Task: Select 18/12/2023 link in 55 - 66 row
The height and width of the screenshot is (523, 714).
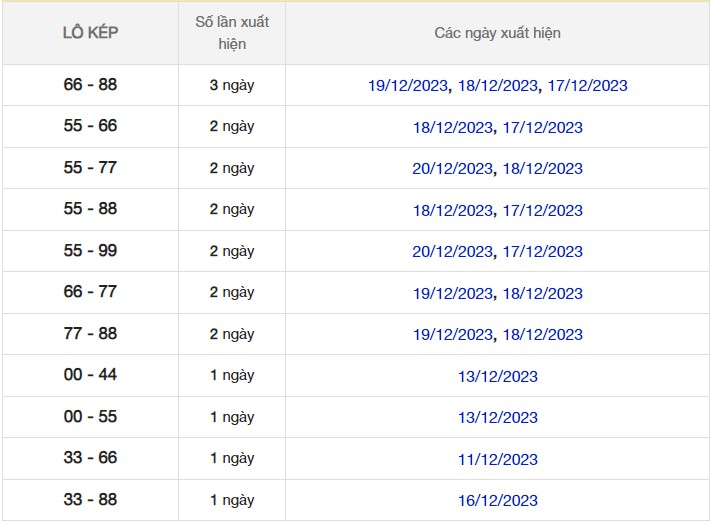Action: 452,128
